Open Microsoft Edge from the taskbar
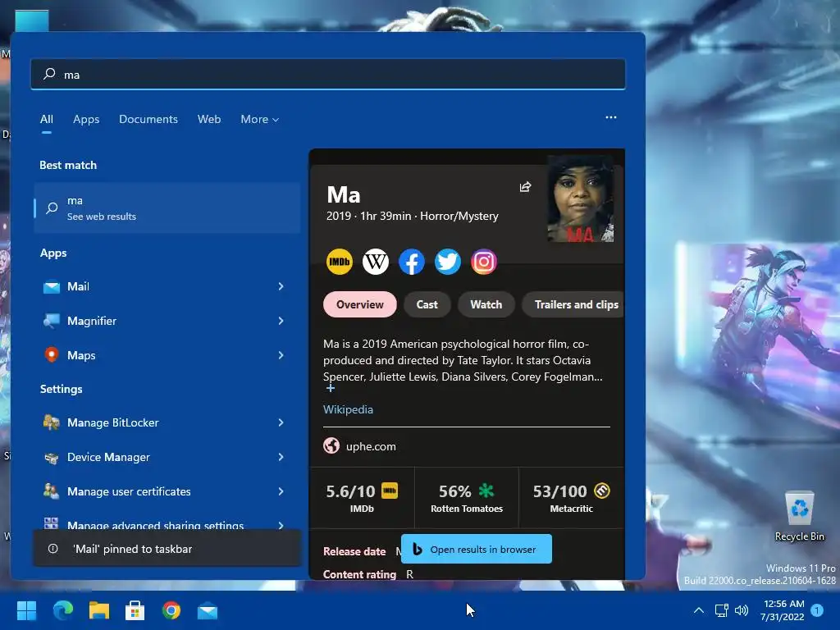 click(62, 610)
